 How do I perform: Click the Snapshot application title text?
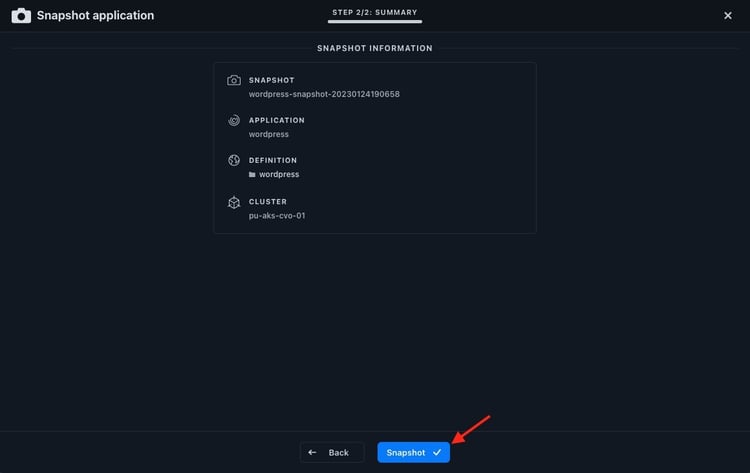tap(96, 16)
